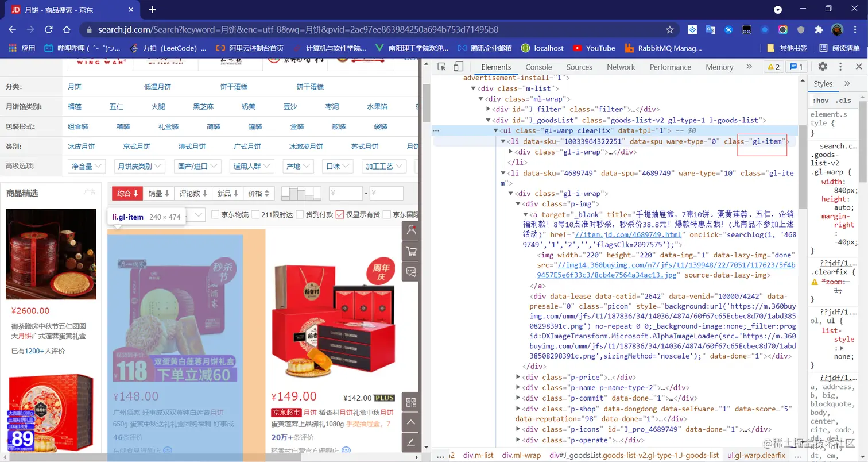Select the Elements tab

[496, 67]
